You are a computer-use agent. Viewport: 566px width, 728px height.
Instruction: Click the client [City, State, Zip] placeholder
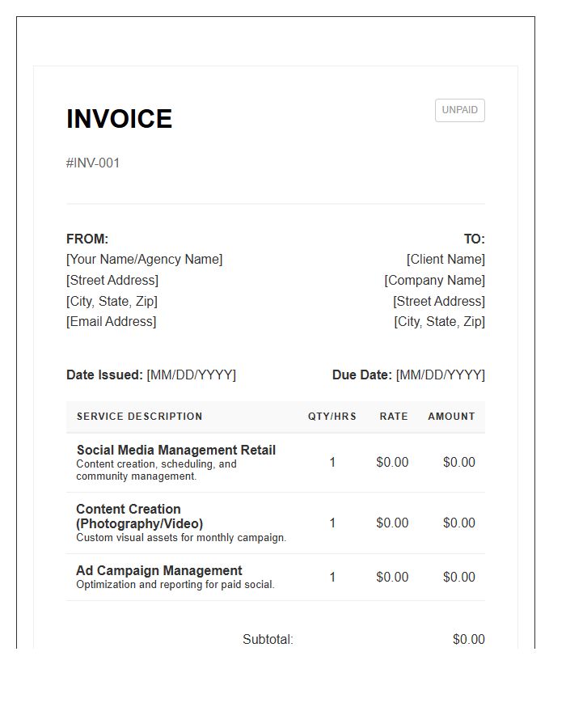point(439,321)
